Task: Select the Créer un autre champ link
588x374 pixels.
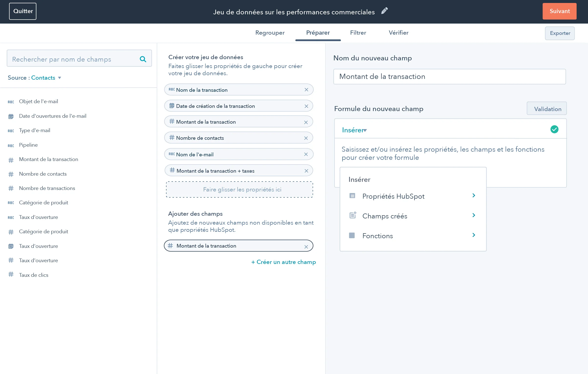Action: (283, 262)
